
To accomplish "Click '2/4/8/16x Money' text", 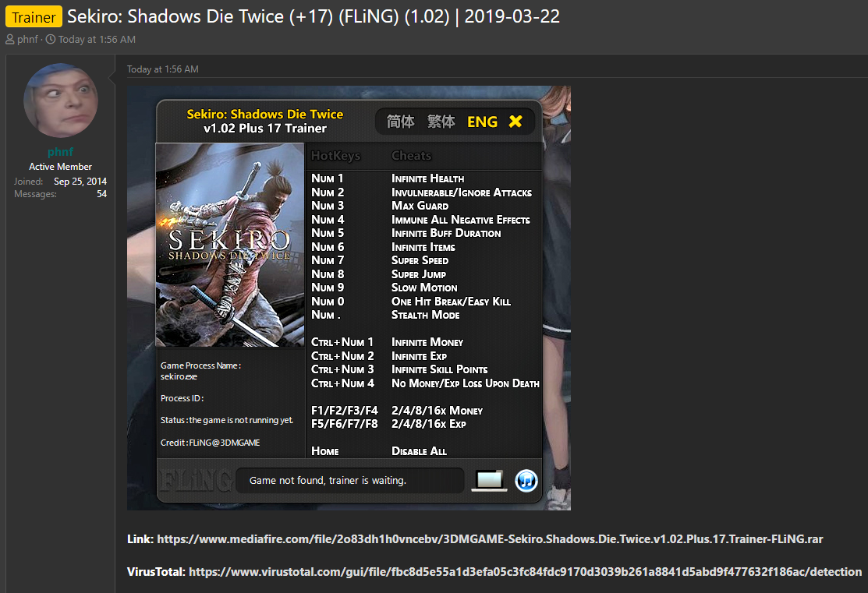I will click(437, 411).
